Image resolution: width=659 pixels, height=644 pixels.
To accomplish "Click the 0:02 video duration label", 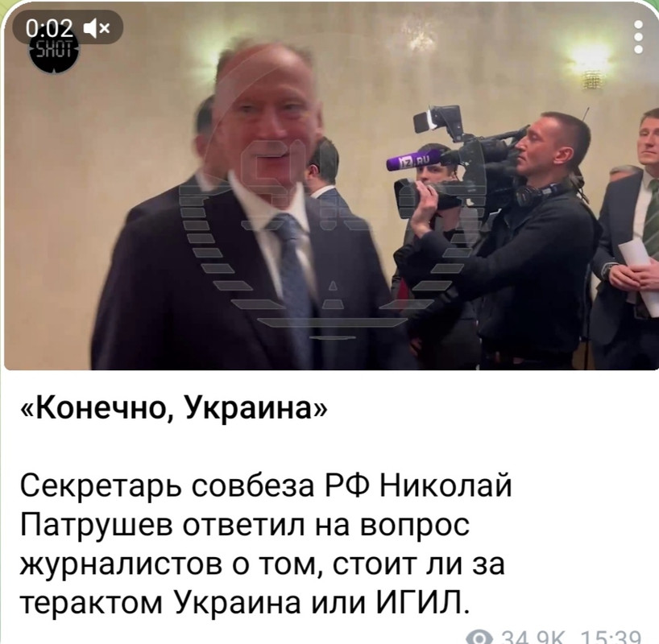I will click(x=49, y=28).
